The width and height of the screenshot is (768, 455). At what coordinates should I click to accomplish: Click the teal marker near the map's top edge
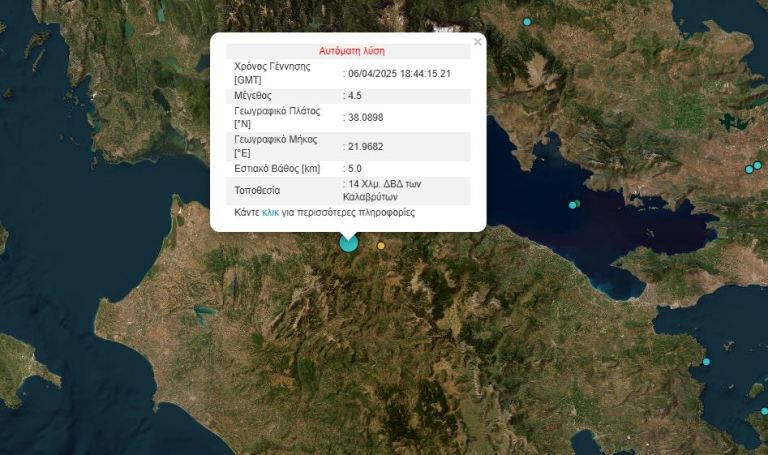(x=527, y=21)
